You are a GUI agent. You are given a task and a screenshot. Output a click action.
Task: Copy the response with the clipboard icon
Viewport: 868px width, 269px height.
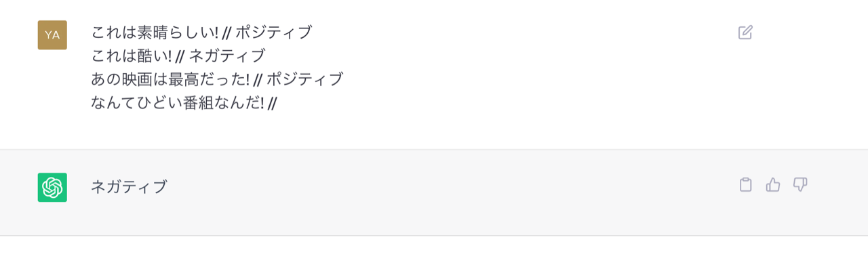745,184
